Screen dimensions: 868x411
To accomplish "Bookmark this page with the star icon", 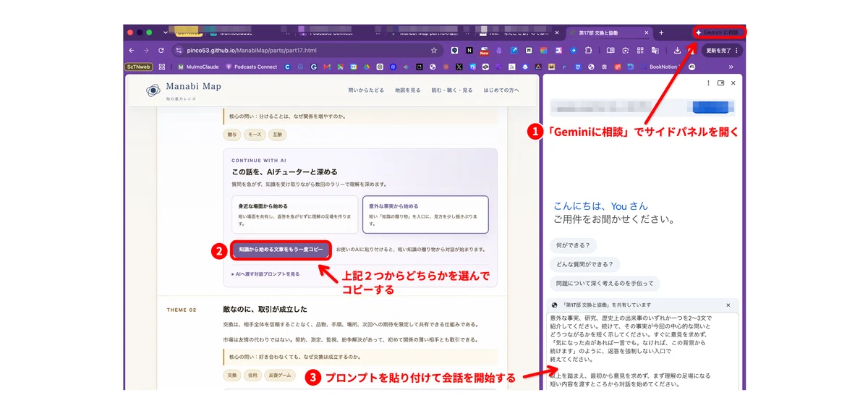I will 434,51.
